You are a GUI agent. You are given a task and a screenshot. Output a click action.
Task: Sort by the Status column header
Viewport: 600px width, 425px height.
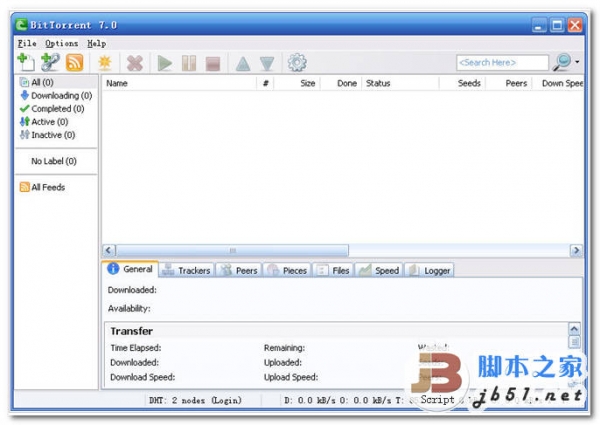point(400,83)
